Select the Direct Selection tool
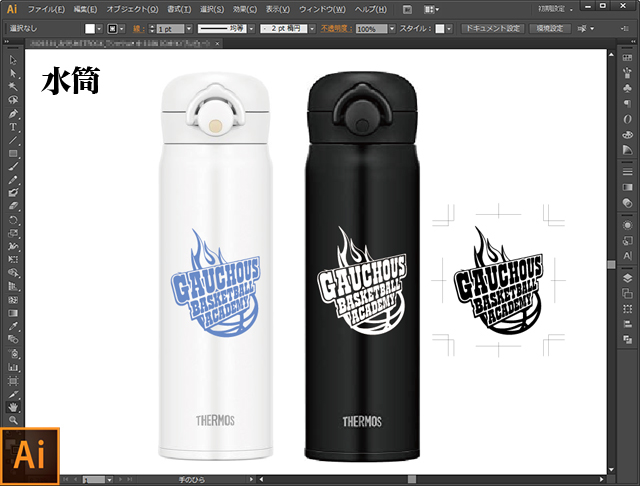The image size is (640, 486). click(x=13, y=73)
